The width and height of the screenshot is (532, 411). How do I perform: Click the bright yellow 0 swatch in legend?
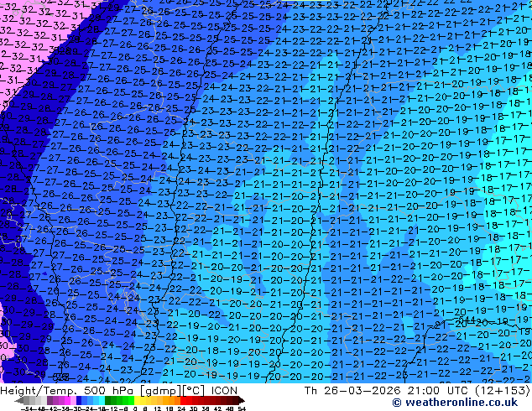tap(137, 400)
